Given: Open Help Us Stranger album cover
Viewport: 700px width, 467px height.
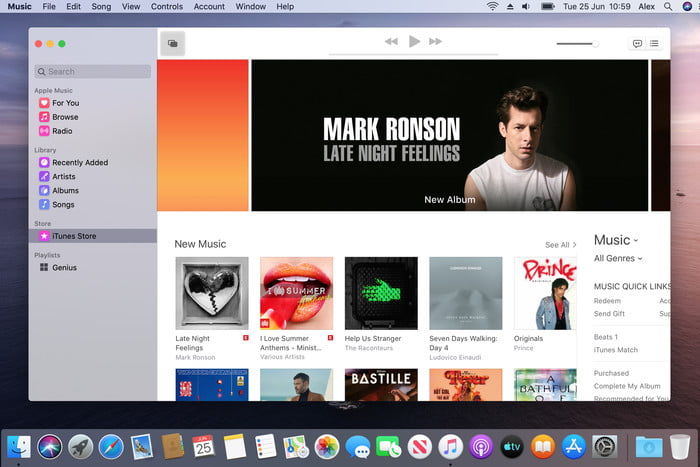Looking at the screenshot, I should tap(381, 293).
